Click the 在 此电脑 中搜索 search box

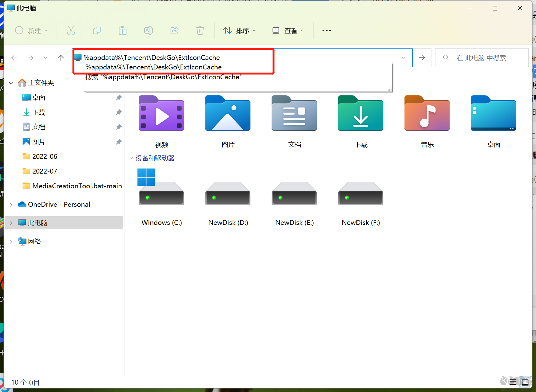481,58
